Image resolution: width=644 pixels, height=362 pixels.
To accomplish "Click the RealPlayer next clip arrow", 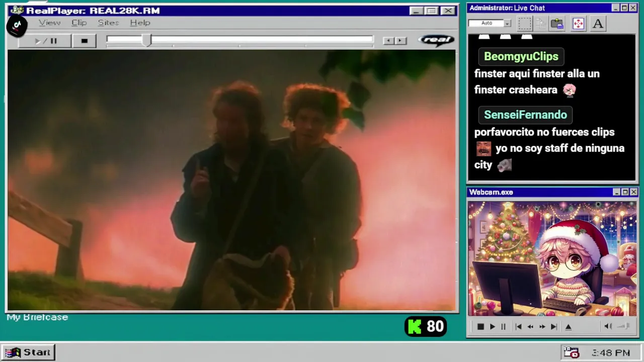I will point(400,41).
